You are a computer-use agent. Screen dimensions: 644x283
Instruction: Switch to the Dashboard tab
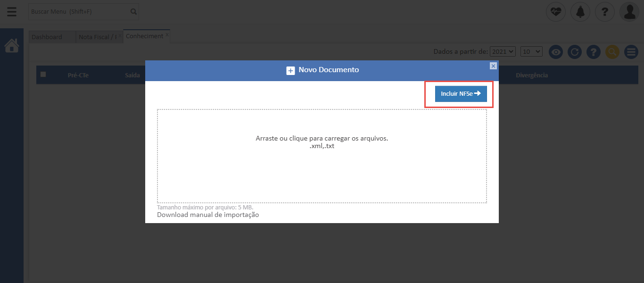tap(47, 37)
